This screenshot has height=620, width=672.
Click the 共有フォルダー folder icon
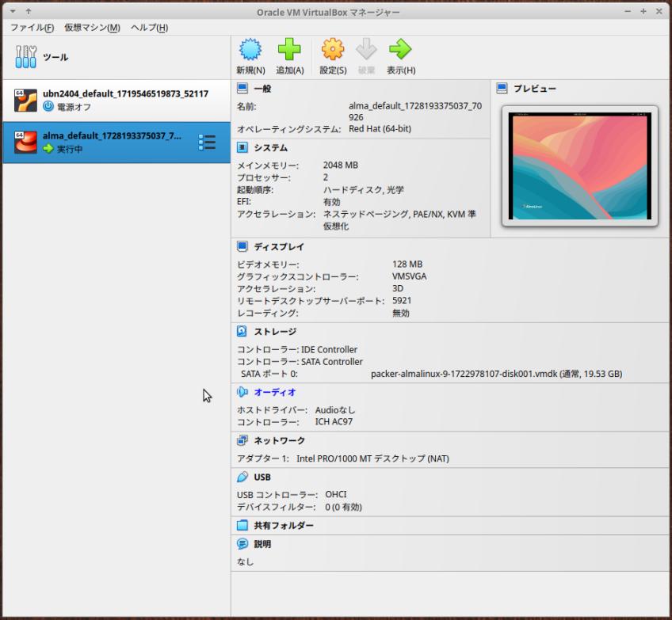242,525
